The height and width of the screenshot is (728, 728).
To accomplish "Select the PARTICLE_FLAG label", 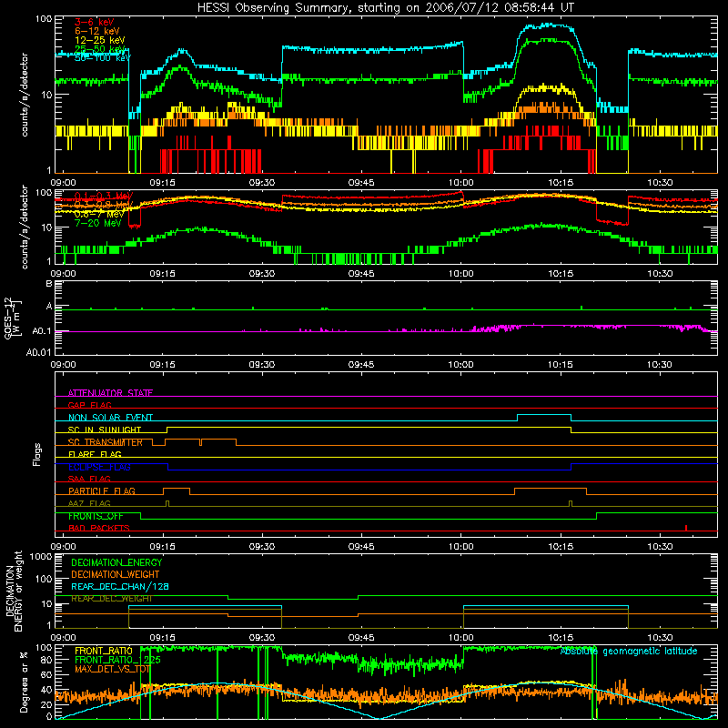I will (102, 490).
